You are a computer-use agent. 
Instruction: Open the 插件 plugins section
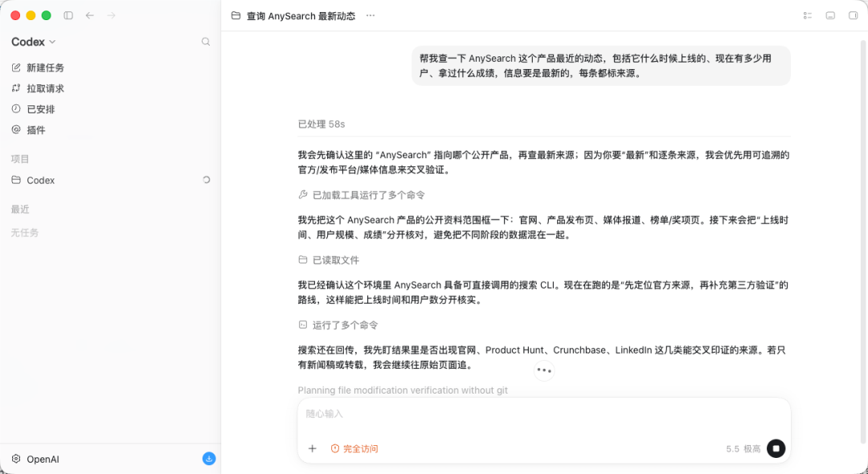click(x=28, y=130)
